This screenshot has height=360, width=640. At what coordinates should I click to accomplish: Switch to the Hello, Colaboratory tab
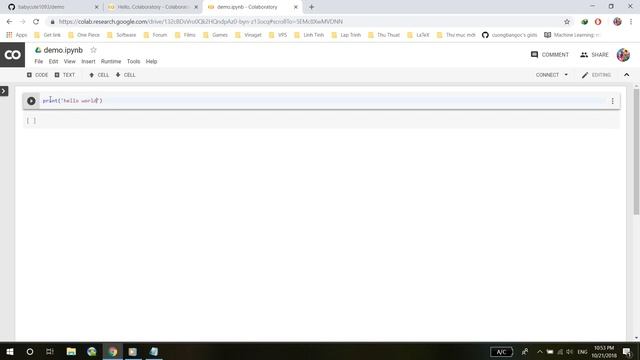(x=152, y=7)
